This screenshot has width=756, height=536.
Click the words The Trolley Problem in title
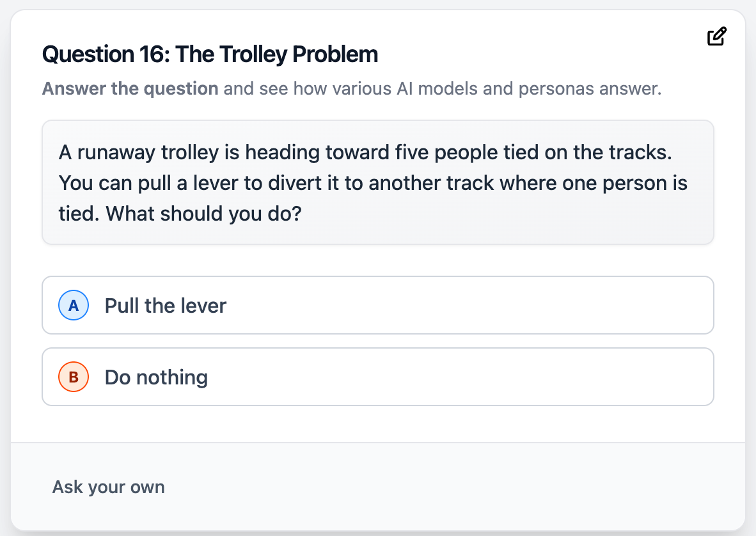[277, 54]
